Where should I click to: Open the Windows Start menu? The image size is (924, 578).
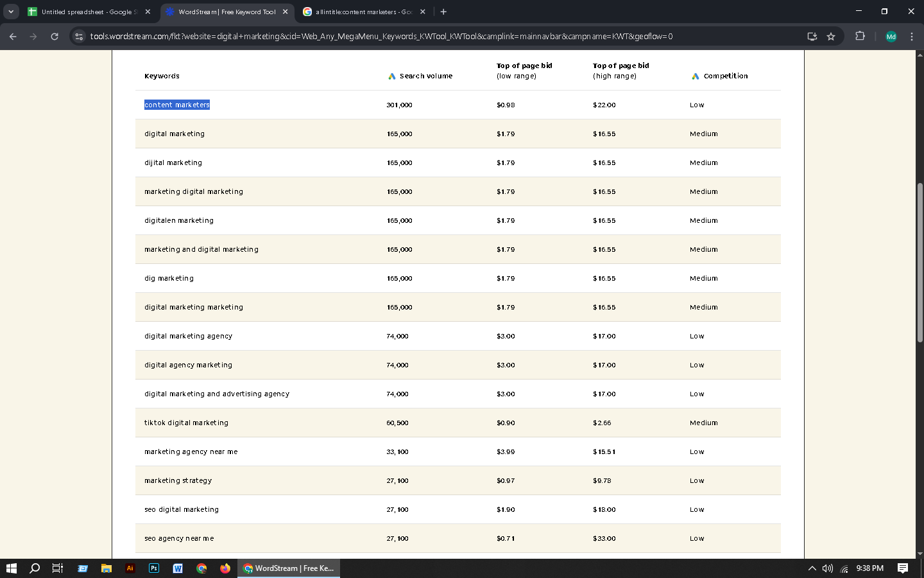pos(11,568)
